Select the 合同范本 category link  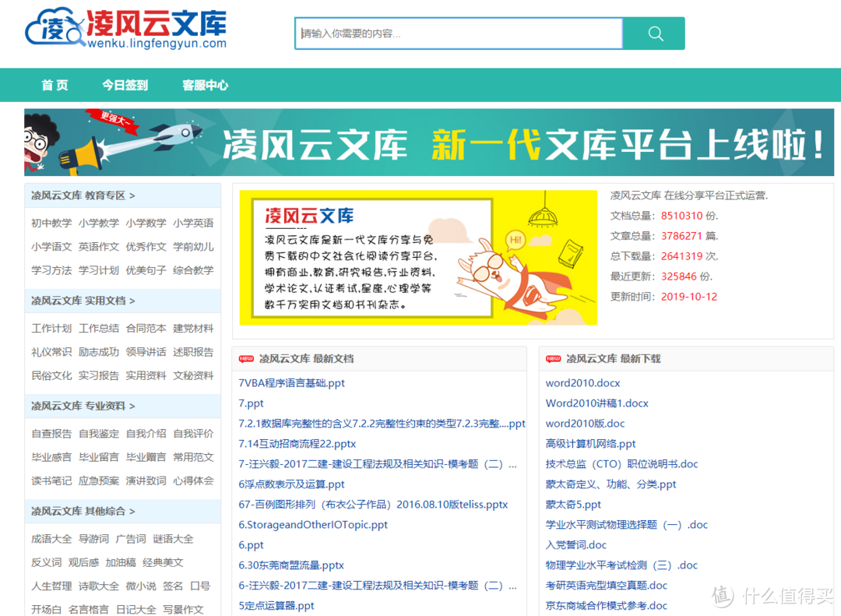click(x=146, y=329)
